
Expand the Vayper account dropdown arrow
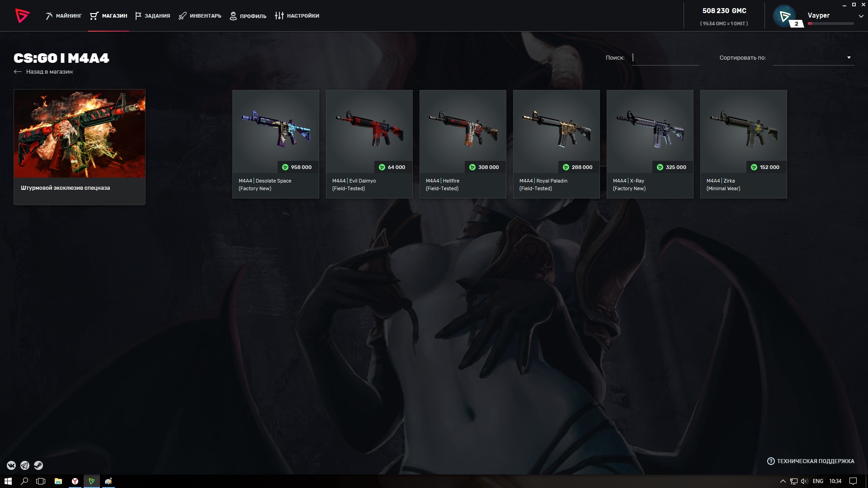(861, 16)
